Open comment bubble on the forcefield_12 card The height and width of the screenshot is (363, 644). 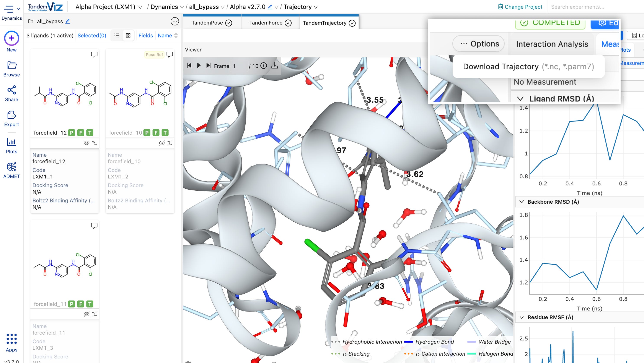coord(94,54)
